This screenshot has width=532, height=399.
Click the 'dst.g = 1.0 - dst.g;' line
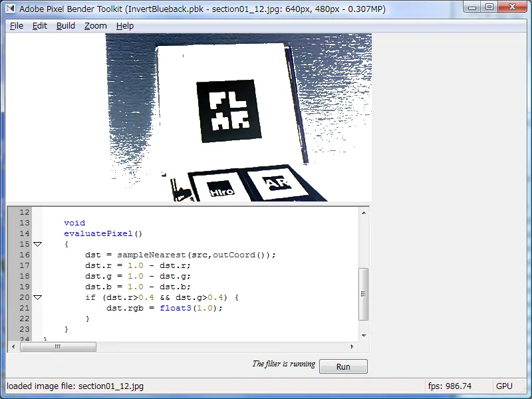[x=138, y=276]
